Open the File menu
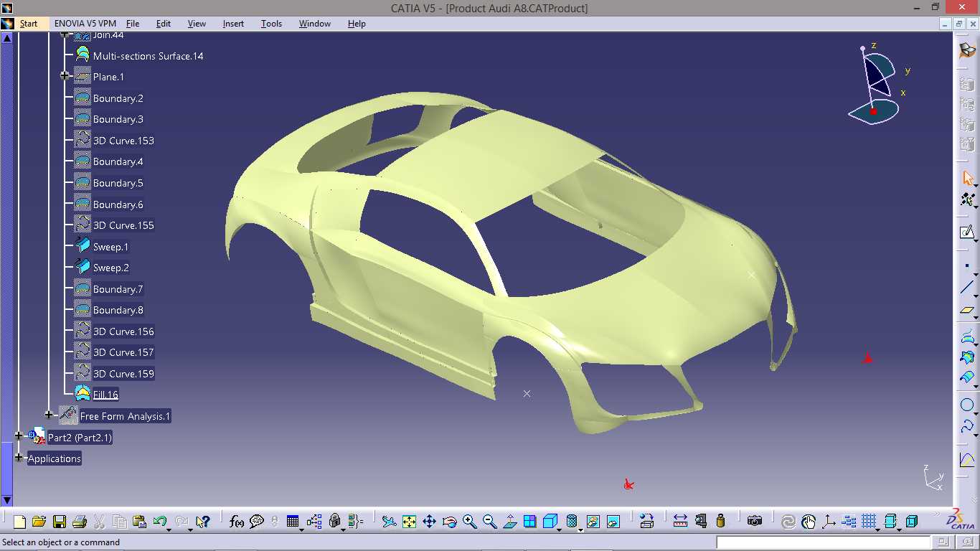This screenshot has width=980, height=551. 133,24
